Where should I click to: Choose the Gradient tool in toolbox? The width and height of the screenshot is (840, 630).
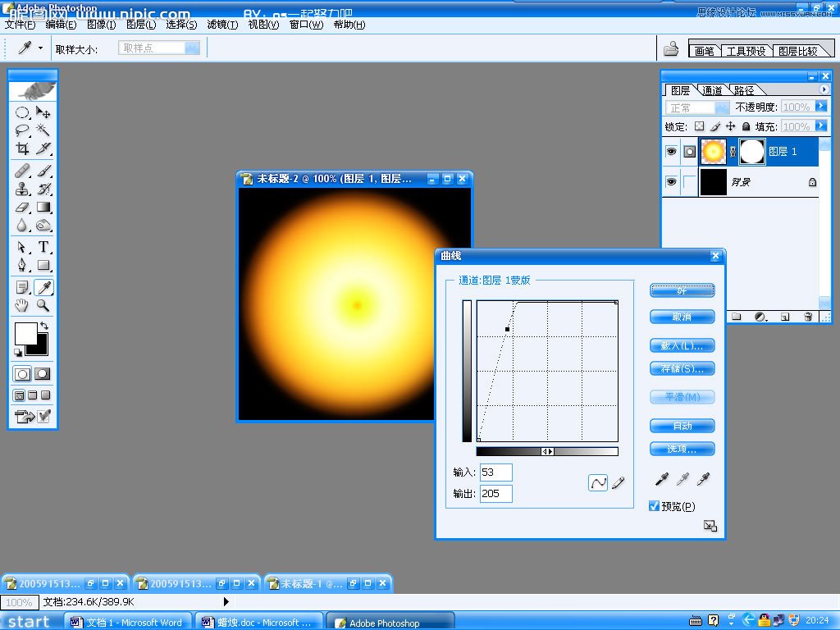pos(43,208)
